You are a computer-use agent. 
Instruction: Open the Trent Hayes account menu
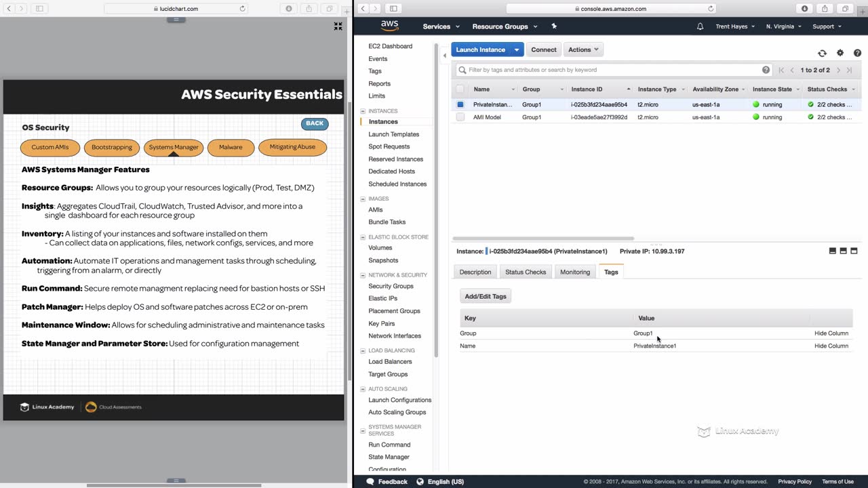pos(736,26)
